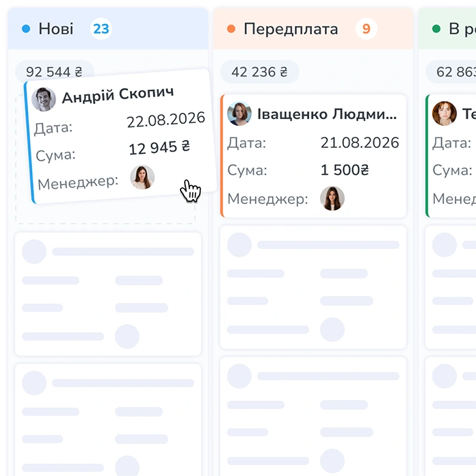Click the Дата: label on Андрій Скопич card

click(53, 128)
